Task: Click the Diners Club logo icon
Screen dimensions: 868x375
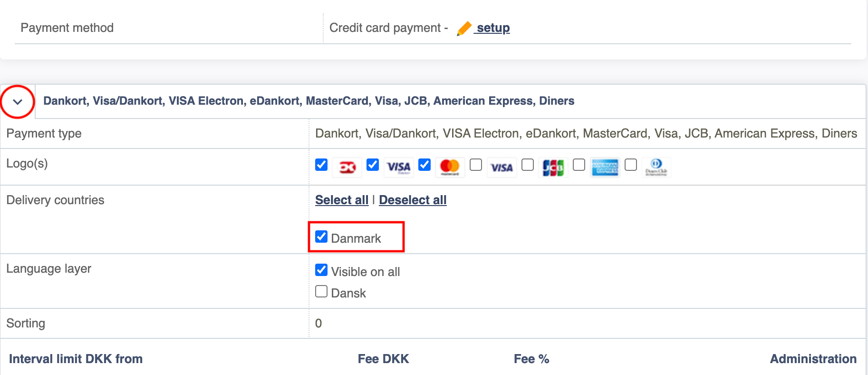Action: [x=656, y=167]
